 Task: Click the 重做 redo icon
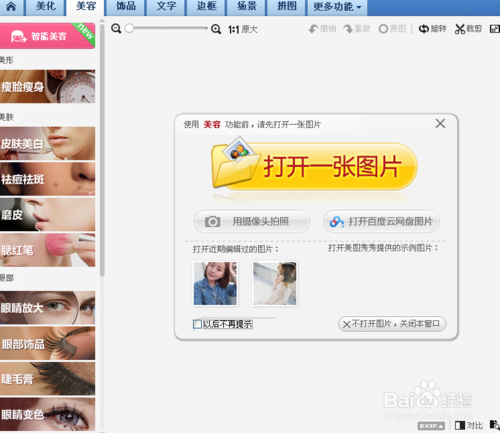357,29
